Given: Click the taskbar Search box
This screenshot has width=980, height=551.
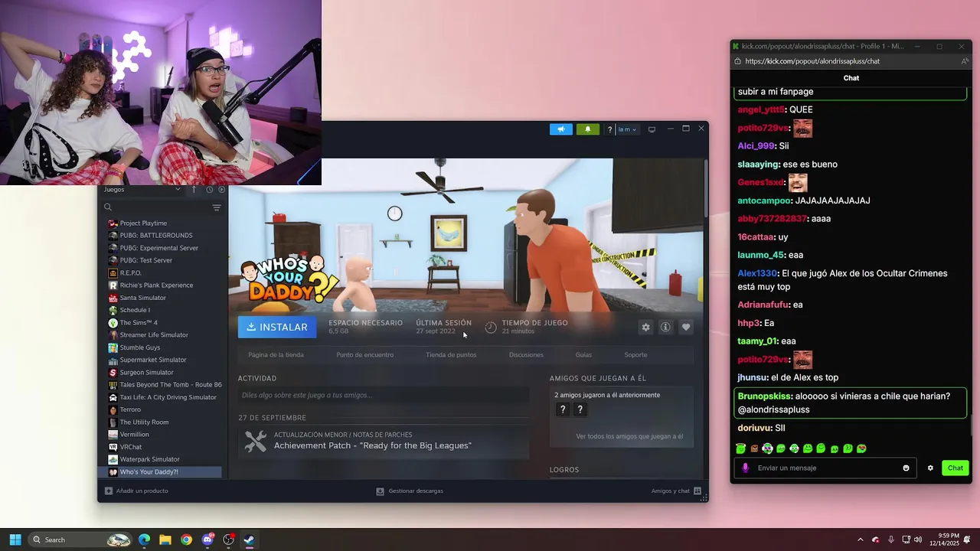Looking at the screenshot, I should 80,540.
